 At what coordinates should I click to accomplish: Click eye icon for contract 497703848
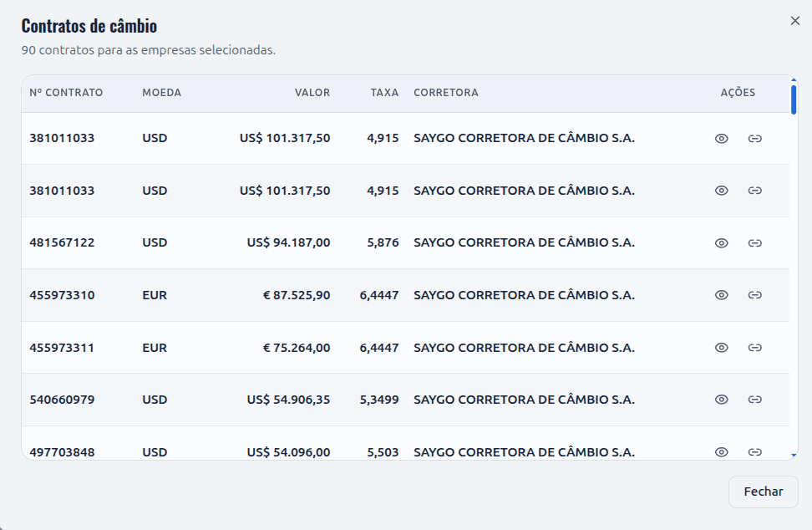pos(722,451)
